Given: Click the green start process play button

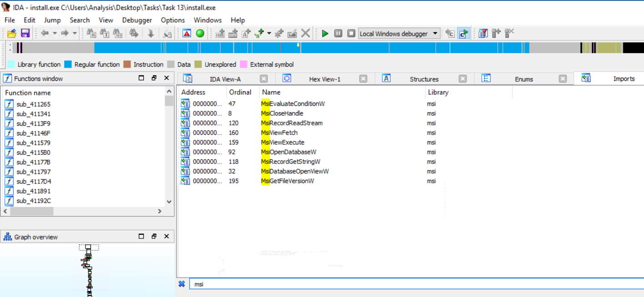Looking at the screenshot, I should pyautogui.click(x=325, y=33).
